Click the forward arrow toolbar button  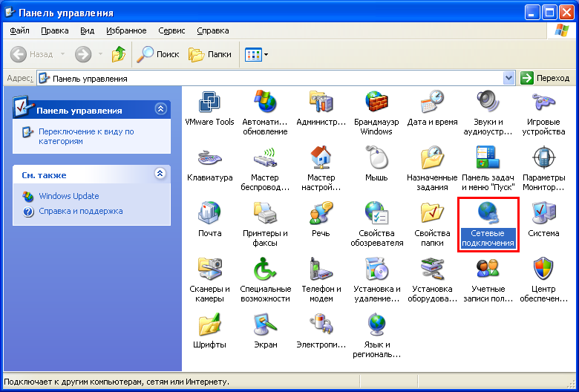click(x=83, y=54)
